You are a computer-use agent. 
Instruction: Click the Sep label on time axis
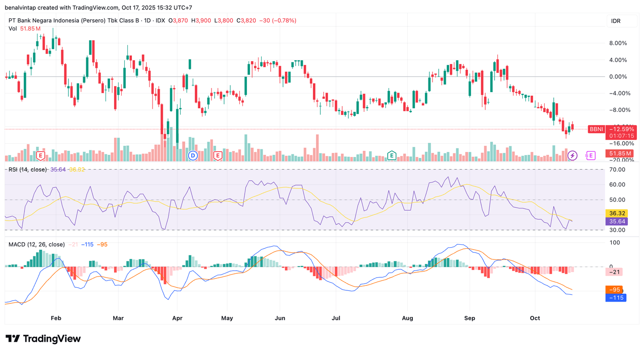(x=470, y=318)
